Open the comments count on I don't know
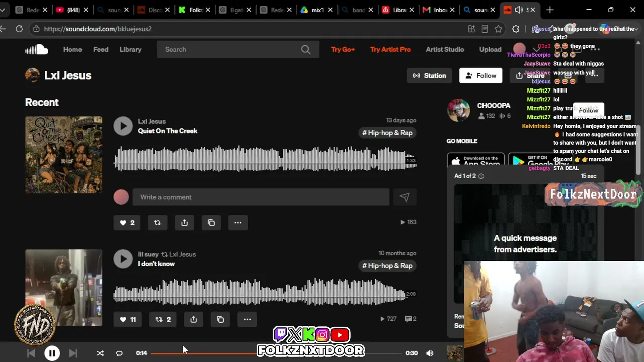Viewport: 644px width, 362px height. pyautogui.click(x=411, y=319)
